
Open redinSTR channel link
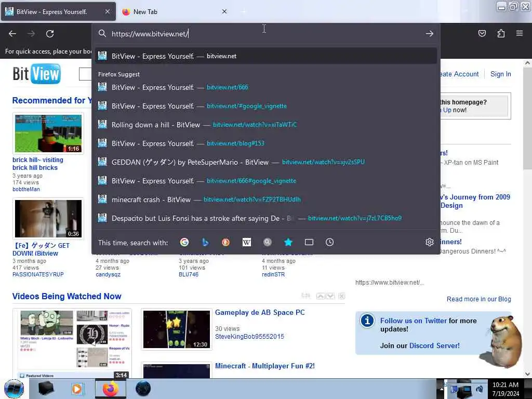[x=273, y=274]
